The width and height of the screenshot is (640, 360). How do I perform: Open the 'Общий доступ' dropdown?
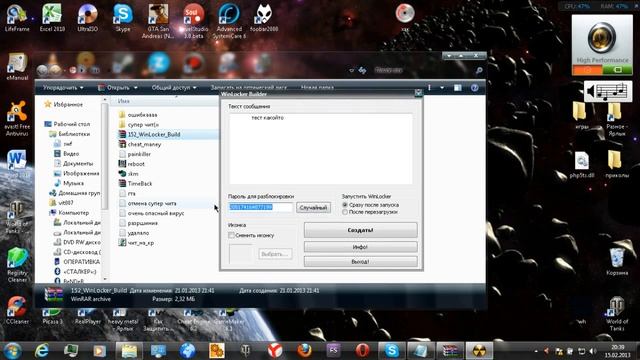(x=174, y=88)
